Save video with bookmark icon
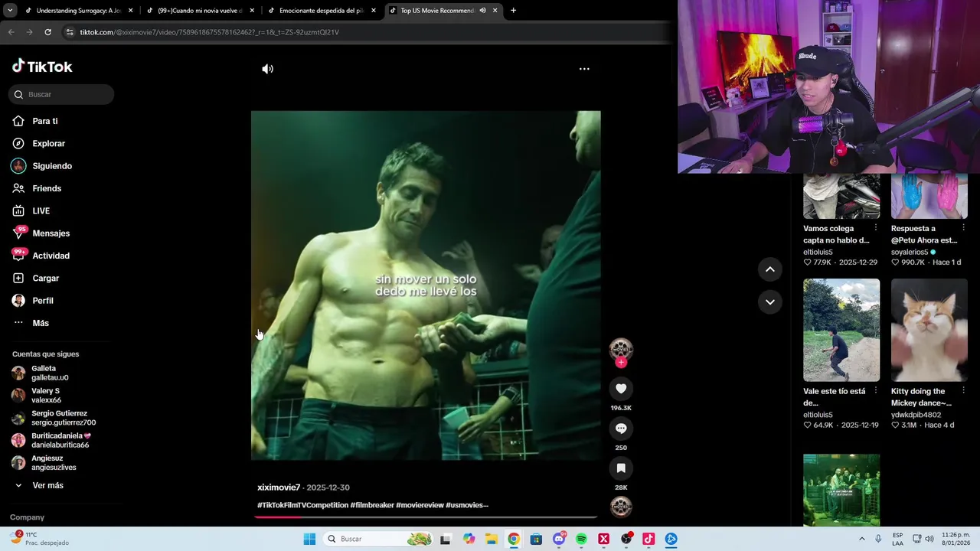Image resolution: width=980 pixels, height=551 pixels. click(x=621, y=468)
